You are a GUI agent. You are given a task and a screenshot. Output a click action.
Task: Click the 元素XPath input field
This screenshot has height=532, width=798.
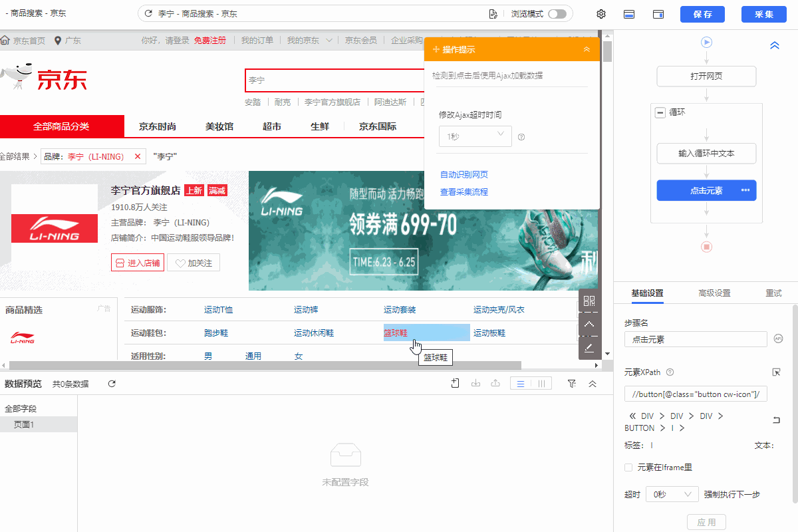pos(696,394)
